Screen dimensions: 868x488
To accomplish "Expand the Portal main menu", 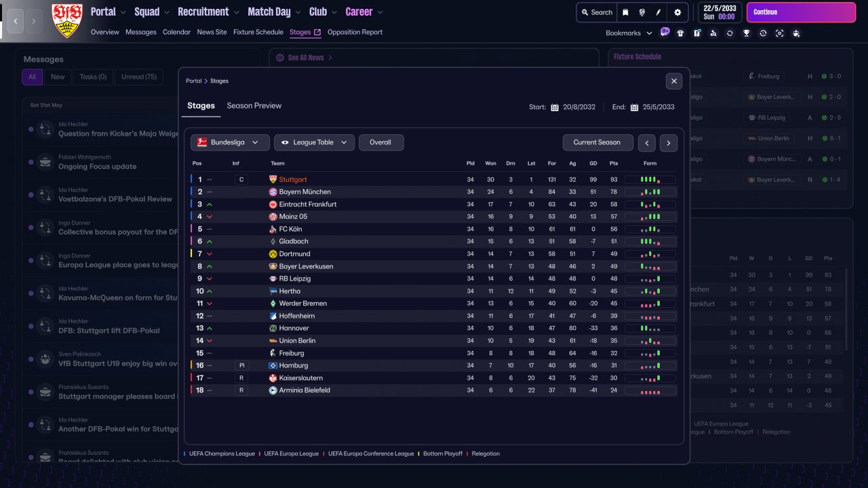I will click(108, 12).
